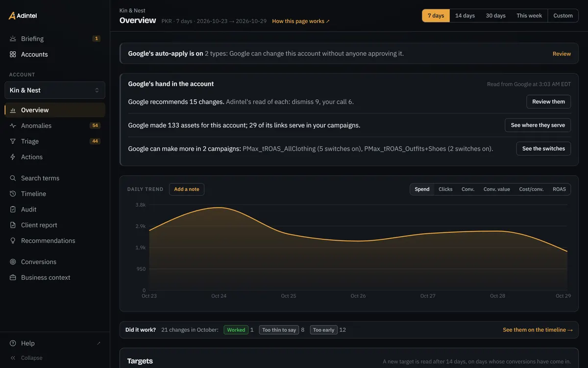This screenshot has height=368, width=588.
Task: Choose the Custom date range
Action: (x=563, y=16)
